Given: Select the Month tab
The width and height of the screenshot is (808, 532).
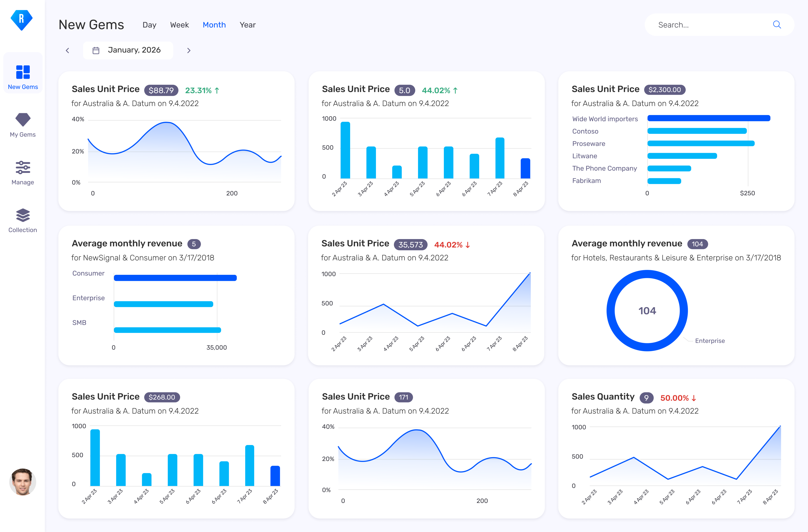Looking at the screenshot, I should (x=214, y=25).
